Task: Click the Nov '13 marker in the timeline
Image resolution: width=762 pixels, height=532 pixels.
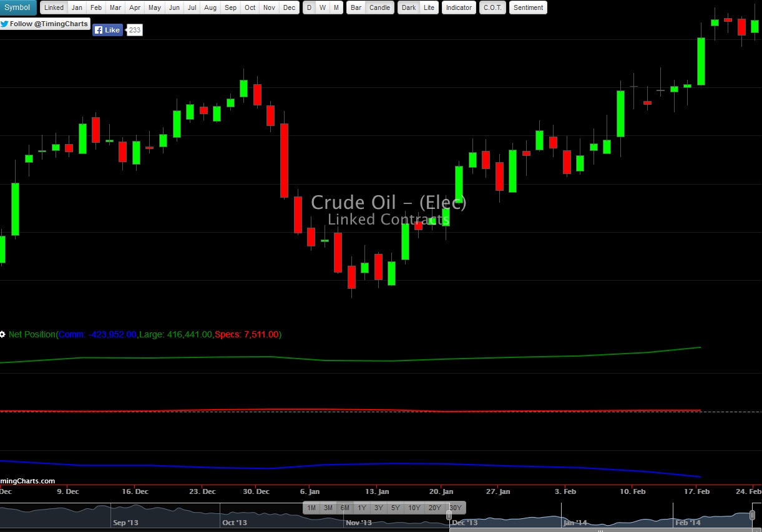Action: 358,522
